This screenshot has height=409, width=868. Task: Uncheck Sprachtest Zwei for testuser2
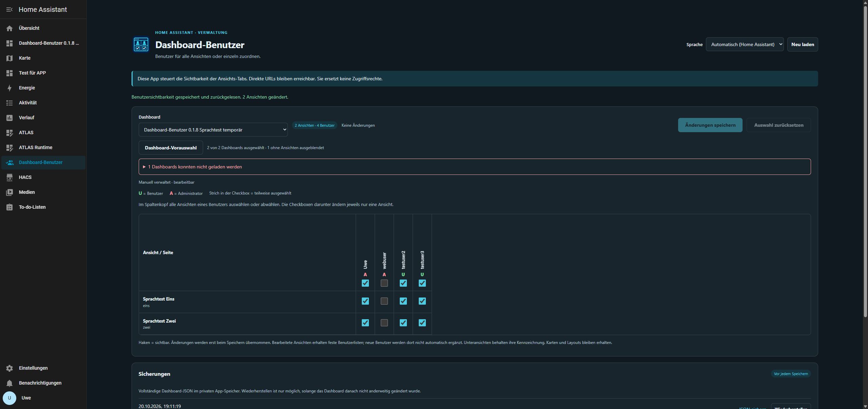click(x=403, y=323)
